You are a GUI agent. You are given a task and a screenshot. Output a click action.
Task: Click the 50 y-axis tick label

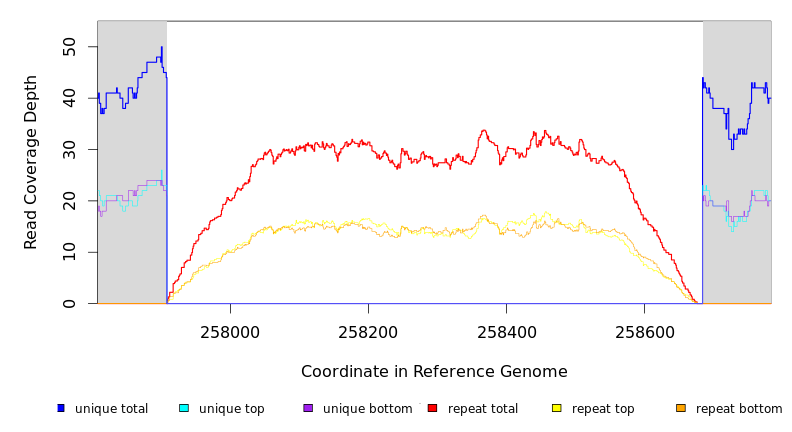[68, 47]
